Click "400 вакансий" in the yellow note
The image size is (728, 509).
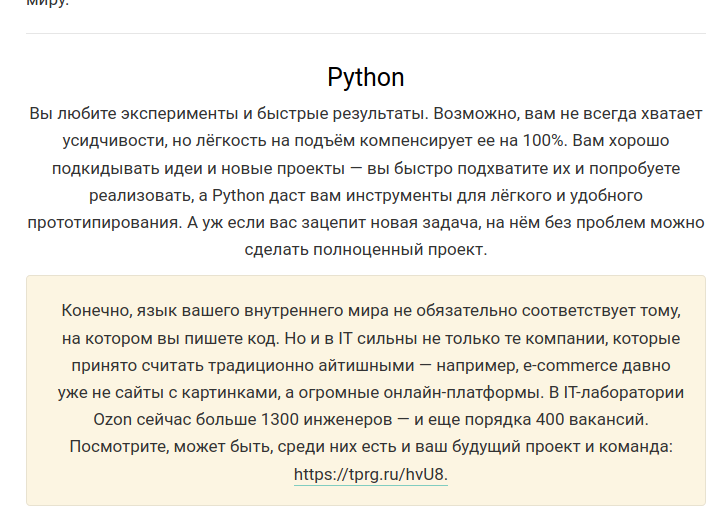[592, 419]
